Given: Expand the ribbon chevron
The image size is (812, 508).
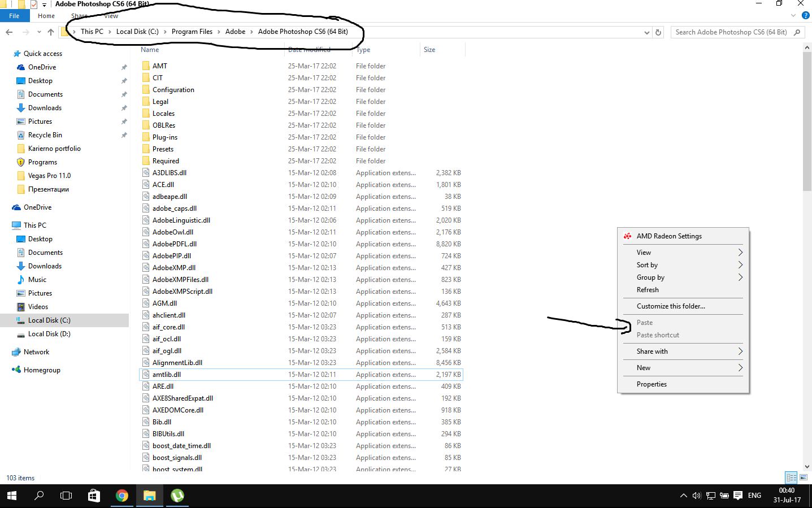Looking at the screenshot, I should pos(793,15).
